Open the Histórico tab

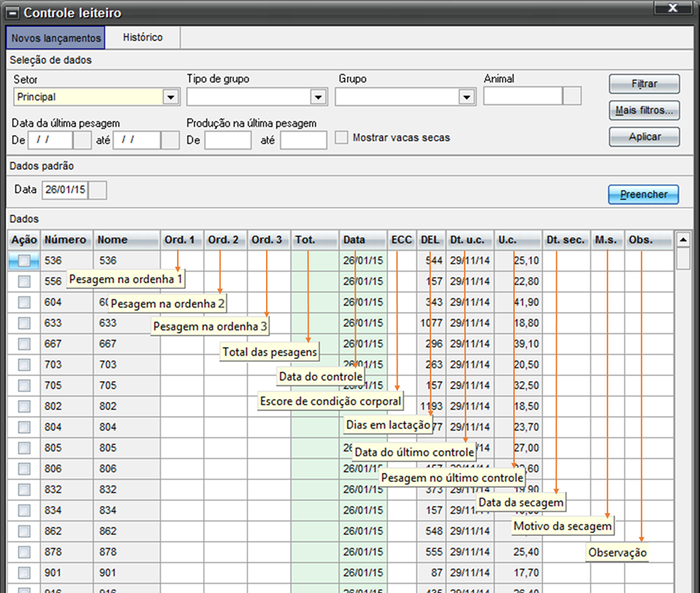pyautogui.click(x=143, y=37)
